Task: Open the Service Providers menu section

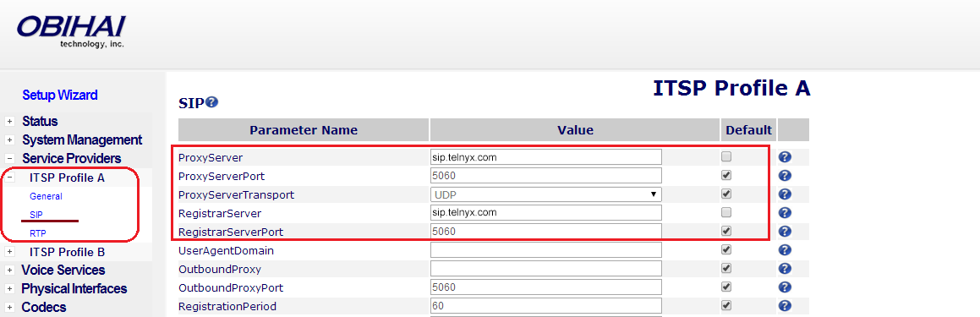Action: (x=71, y=159)
